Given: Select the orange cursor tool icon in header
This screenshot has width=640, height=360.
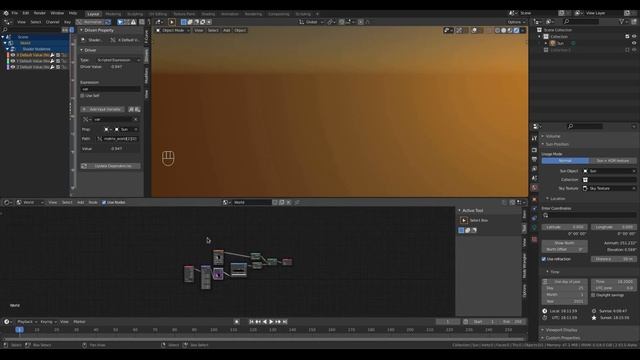Looking at the screenshot, I should pos(172,22).
